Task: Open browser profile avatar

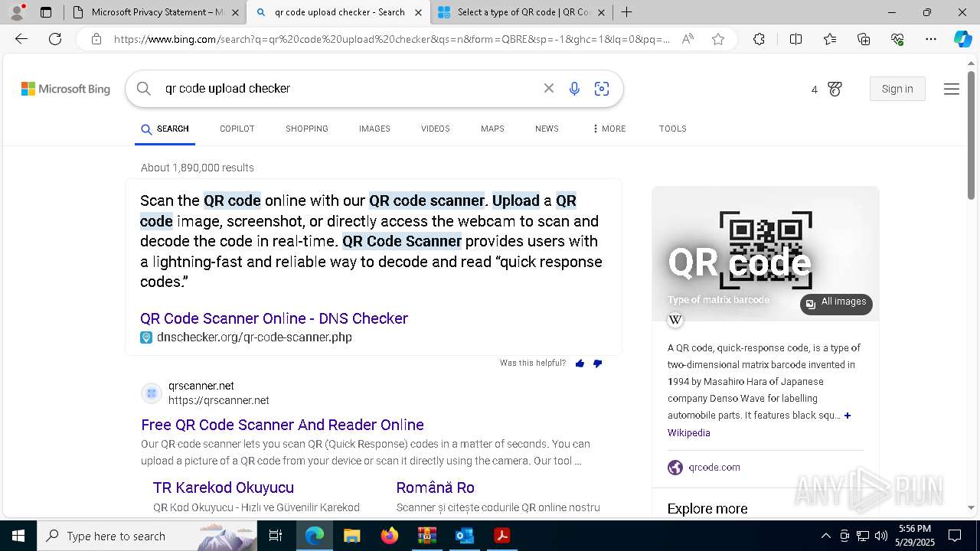Action: (17, 12)
